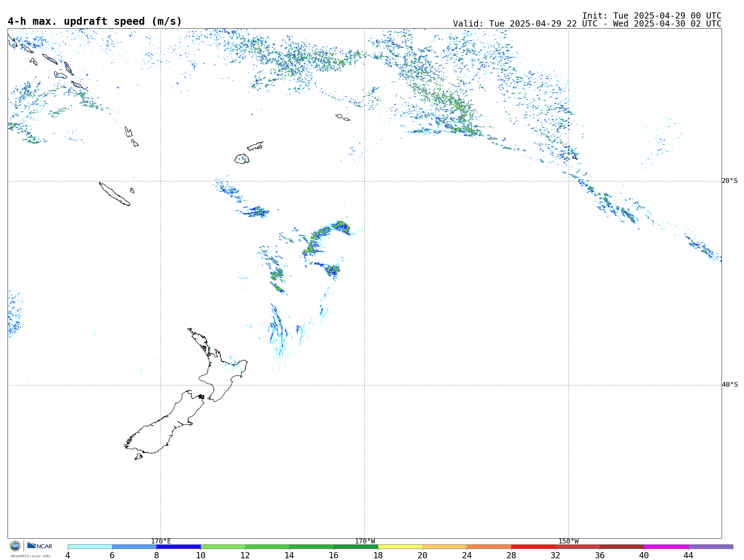Click the green 12-14 colorbar segment
The width and height of the screenshot is (744, 560).
(267, 547)
